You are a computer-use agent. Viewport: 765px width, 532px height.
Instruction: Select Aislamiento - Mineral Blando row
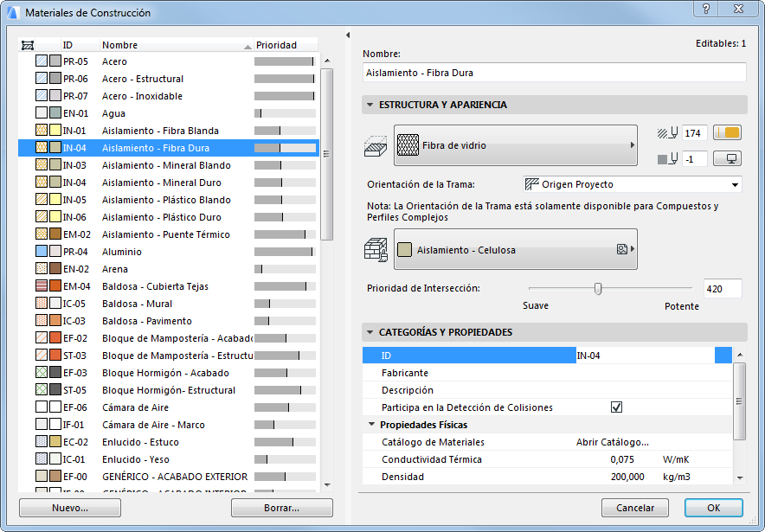point(169,165)
